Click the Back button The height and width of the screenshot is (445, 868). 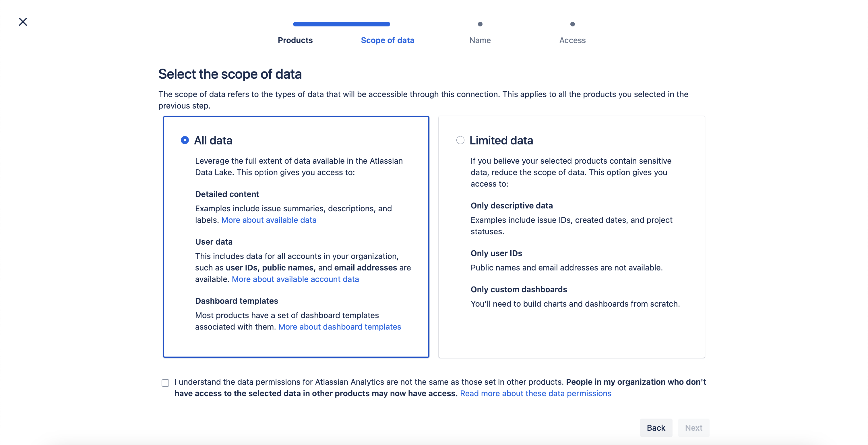pyautogui.click(x=656, y=427)
